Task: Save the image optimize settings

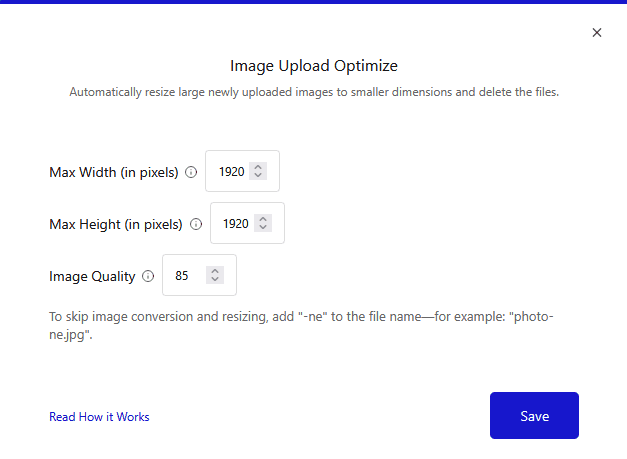Action: click(534, 415)
